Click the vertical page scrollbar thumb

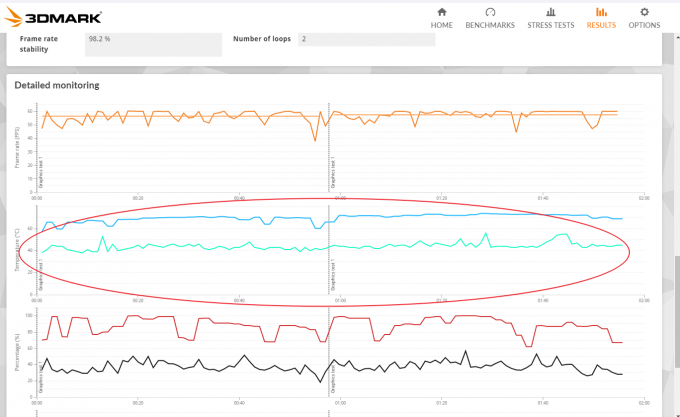coord(677,312)
